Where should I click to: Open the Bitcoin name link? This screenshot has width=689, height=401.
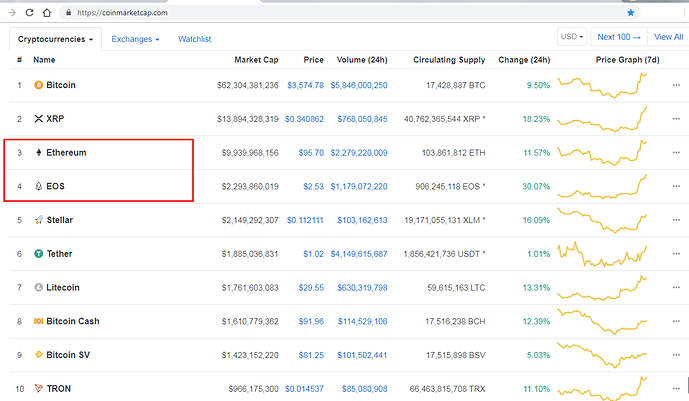61,85
